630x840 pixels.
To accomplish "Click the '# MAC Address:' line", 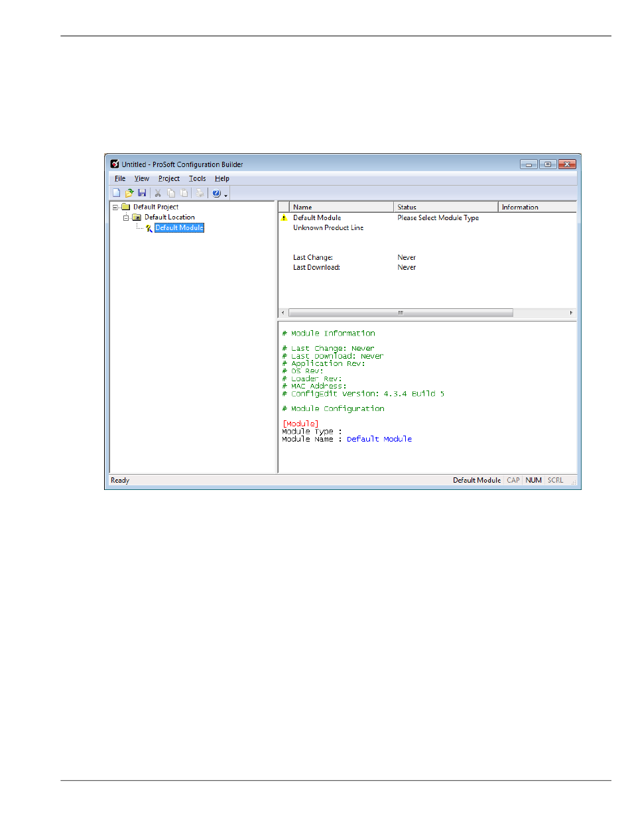I will (x=314, y=386).
